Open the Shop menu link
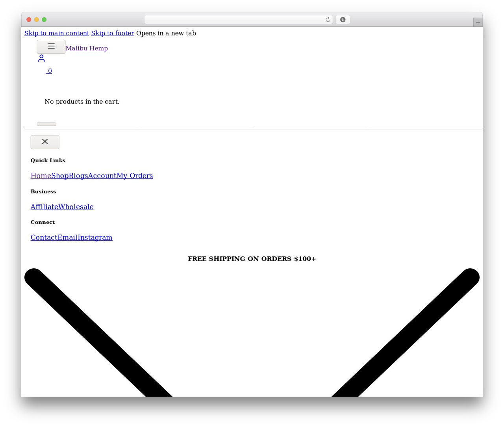 (x=60, y=176)
